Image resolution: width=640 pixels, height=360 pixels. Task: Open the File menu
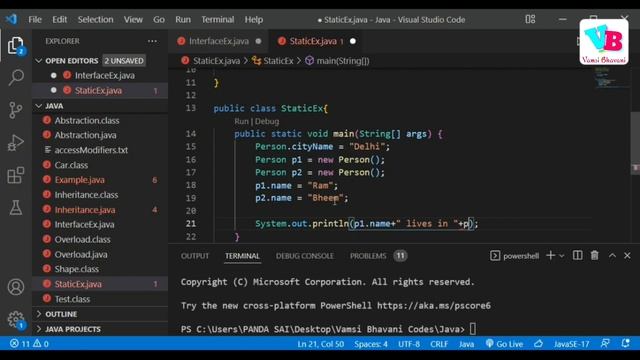click(35, 19)
